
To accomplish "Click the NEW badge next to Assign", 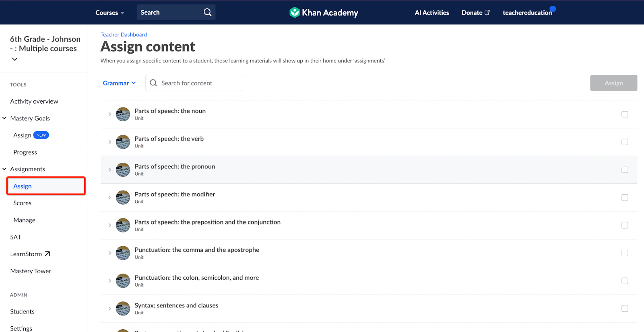I will click(41, 135).
